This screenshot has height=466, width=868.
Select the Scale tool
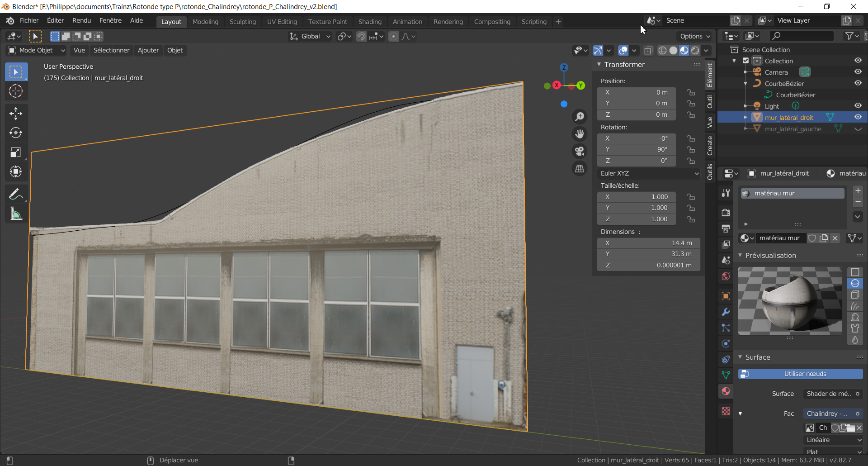pos(16,152)
